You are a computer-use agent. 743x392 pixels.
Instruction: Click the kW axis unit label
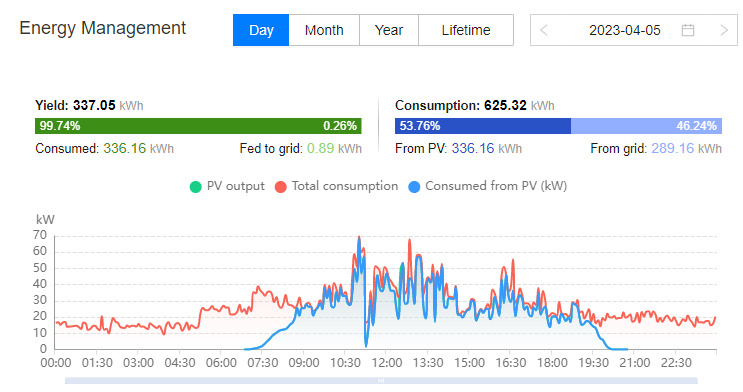(45, 219)
